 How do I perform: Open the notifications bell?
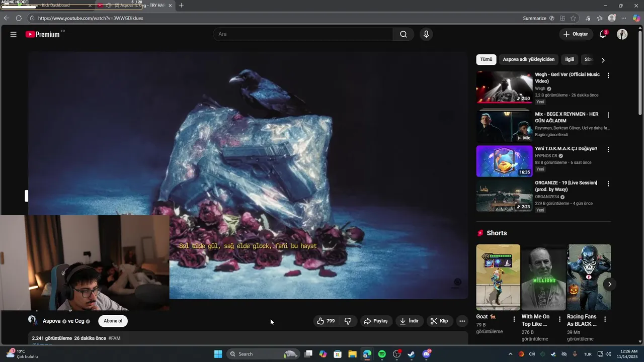point(603,34)
